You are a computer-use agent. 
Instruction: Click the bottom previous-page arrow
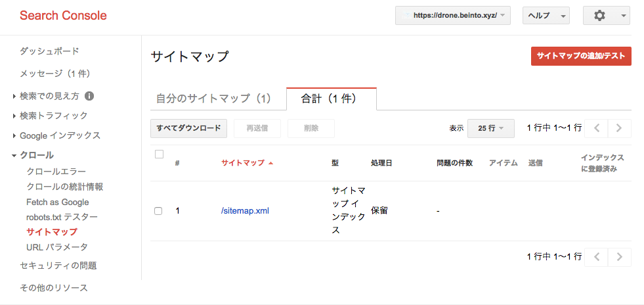[x=596, y=257]
